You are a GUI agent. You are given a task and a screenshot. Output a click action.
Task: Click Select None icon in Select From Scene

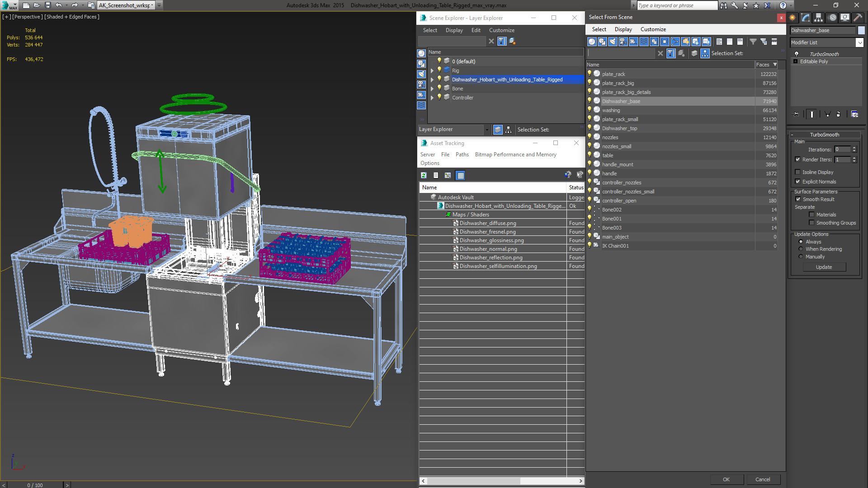click(x=729, y=42)
